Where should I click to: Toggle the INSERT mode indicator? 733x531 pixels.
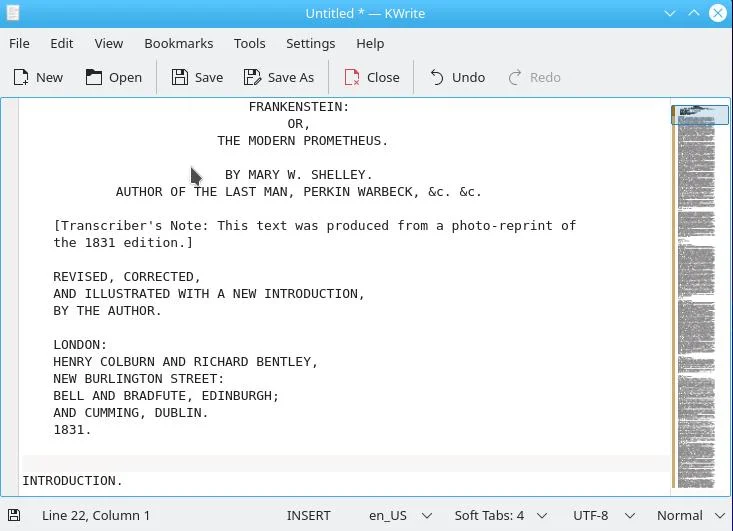pyautogui.click(x=309, y=516)
